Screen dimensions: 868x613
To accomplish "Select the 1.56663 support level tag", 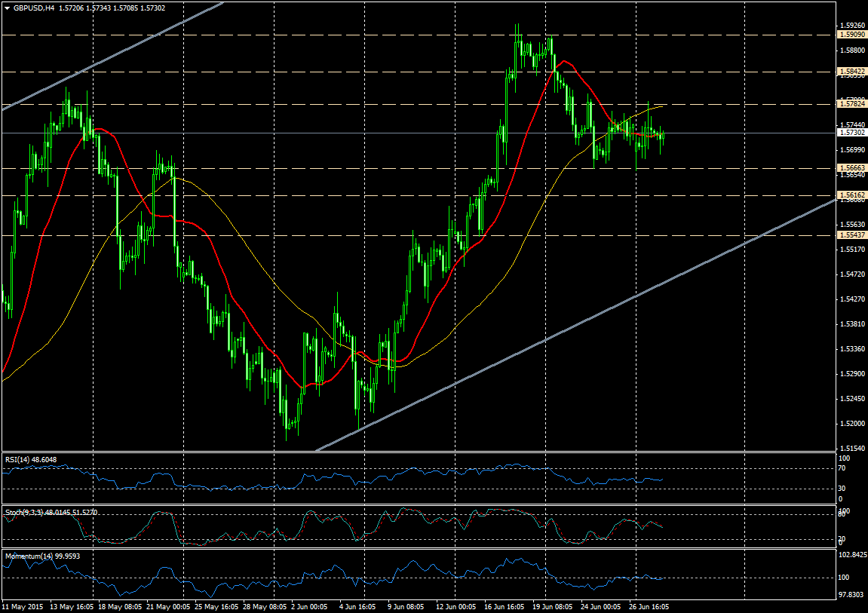I will click(x=851, y=167).
